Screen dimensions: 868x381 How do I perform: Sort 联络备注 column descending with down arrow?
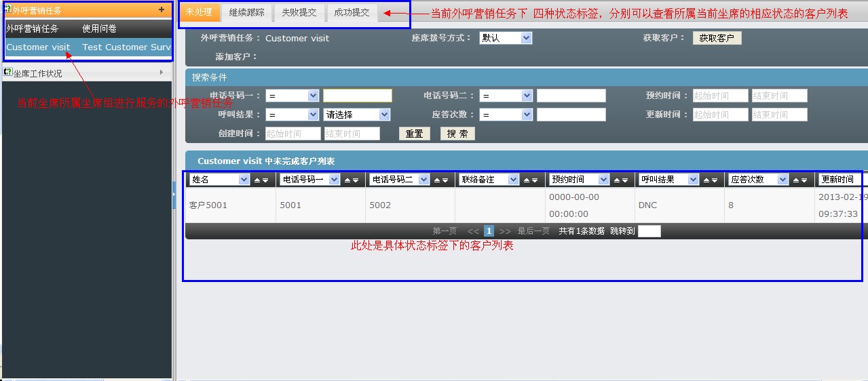click(535, 180)
